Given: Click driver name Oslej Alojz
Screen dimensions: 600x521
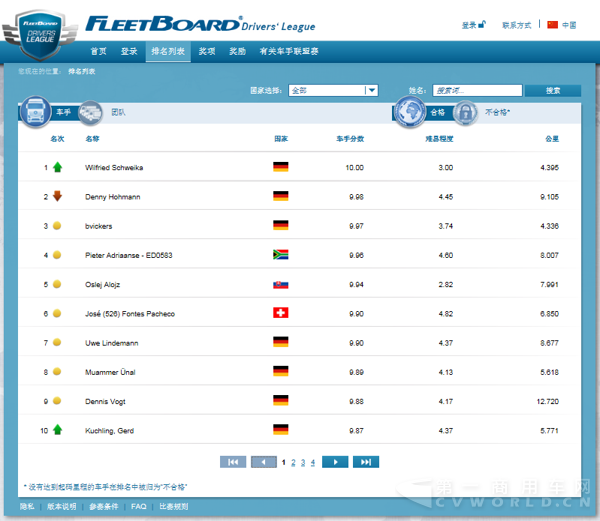Looking at the screenshot, I should tap(103, 285).
